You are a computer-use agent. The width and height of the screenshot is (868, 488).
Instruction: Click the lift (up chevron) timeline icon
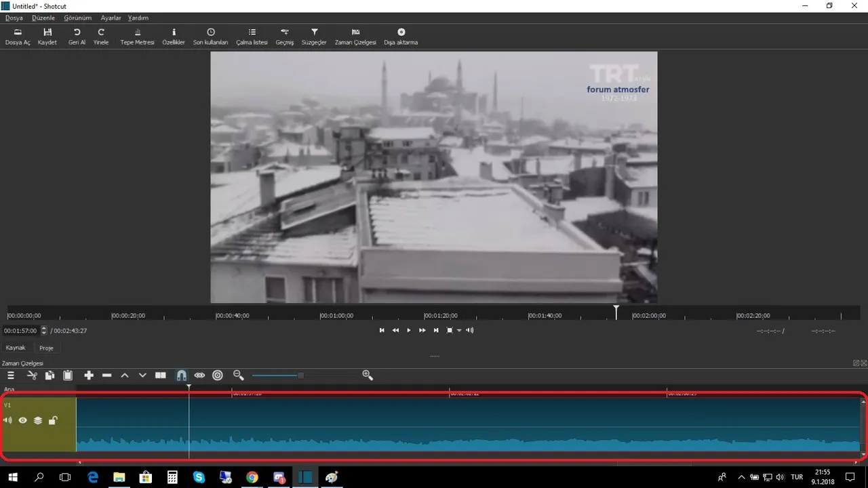(x=125, y=375)
